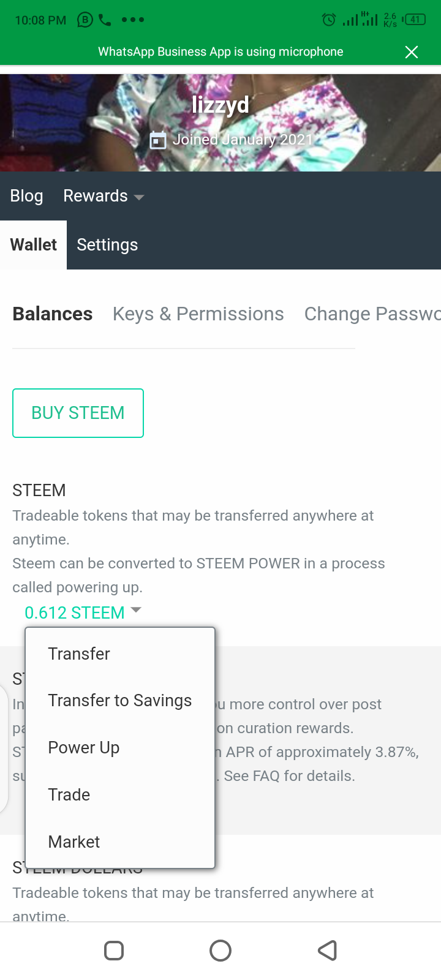Tap the calendar icon beside Joined date
The height and width of the screenshot is (980, 441).
click(158, 140)
